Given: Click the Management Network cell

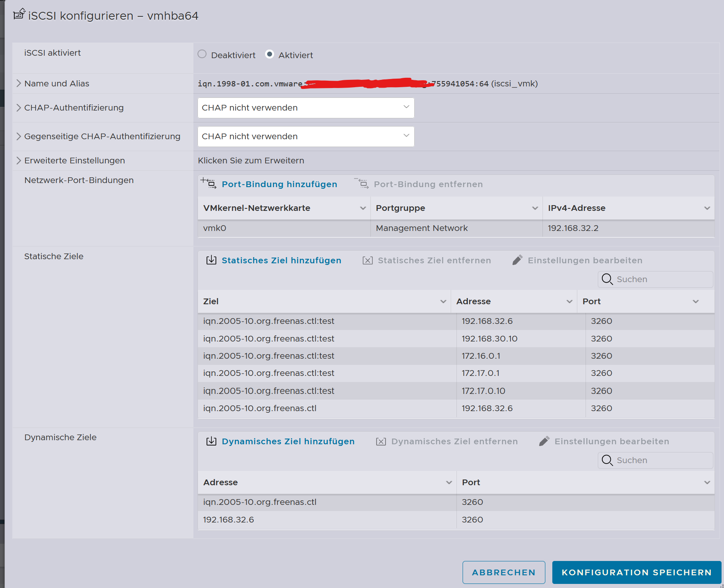Looking at the screenshot, I should (x=422, y=228).
